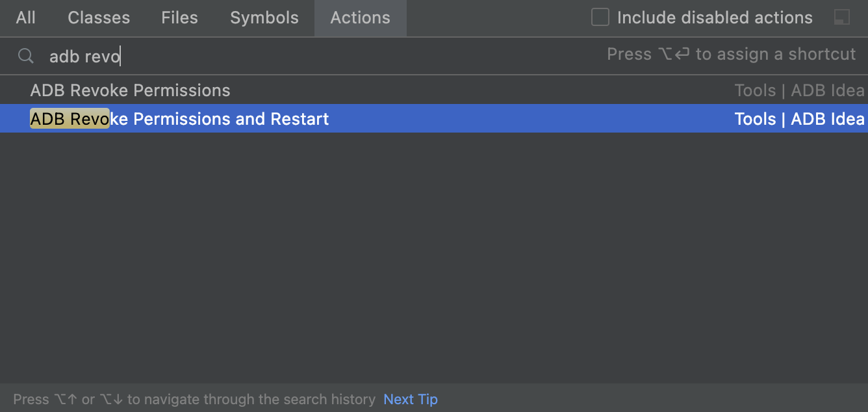
Task: Open the Files tab
Action: [179, 18]
